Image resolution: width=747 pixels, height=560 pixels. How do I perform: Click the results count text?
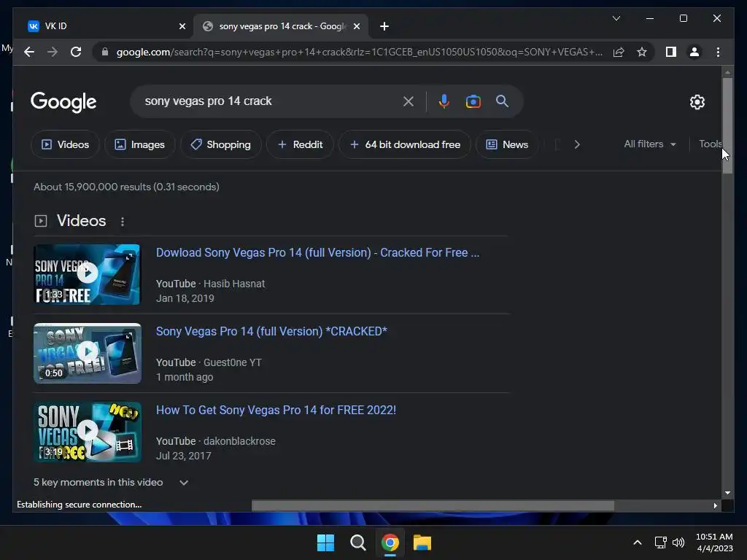[126, 187]
